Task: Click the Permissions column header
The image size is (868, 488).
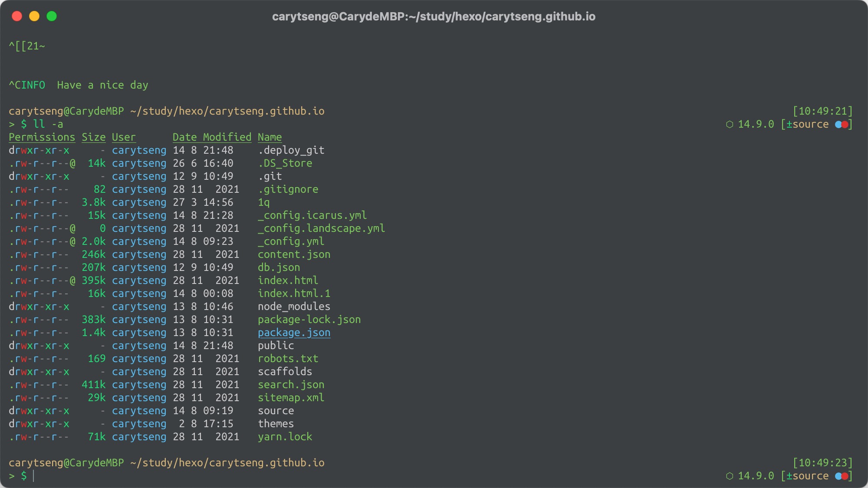Action: click(42, 138)
